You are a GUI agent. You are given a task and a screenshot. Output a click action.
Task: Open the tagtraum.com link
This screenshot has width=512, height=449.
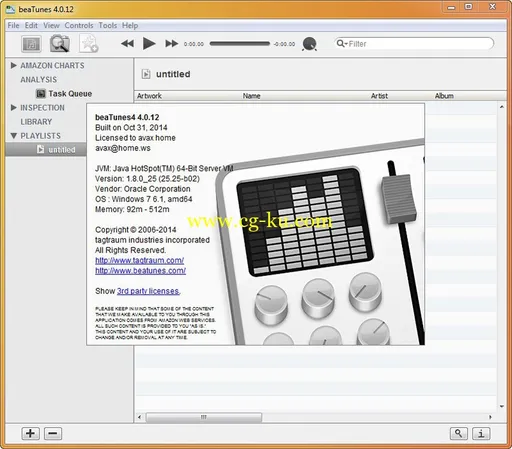(x=139, y=260)
